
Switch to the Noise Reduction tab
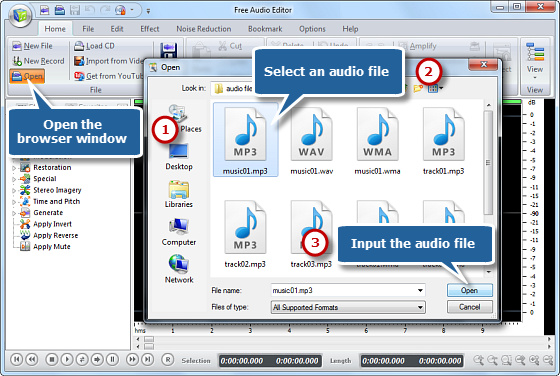204,29
